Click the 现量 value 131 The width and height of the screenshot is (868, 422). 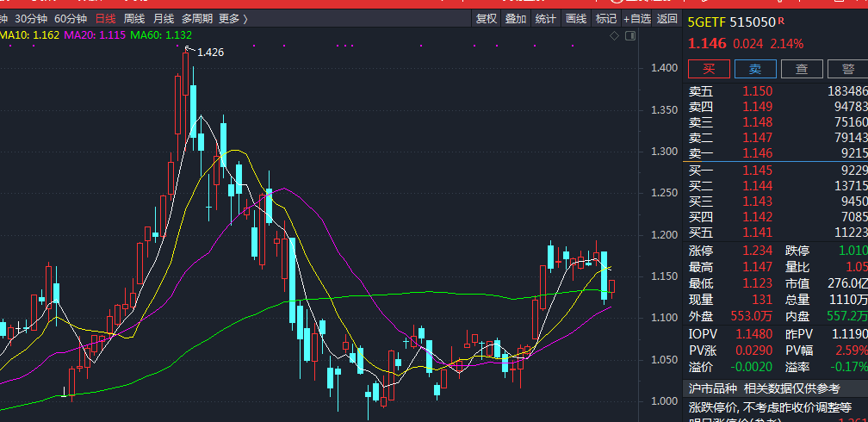coord(762,300)
